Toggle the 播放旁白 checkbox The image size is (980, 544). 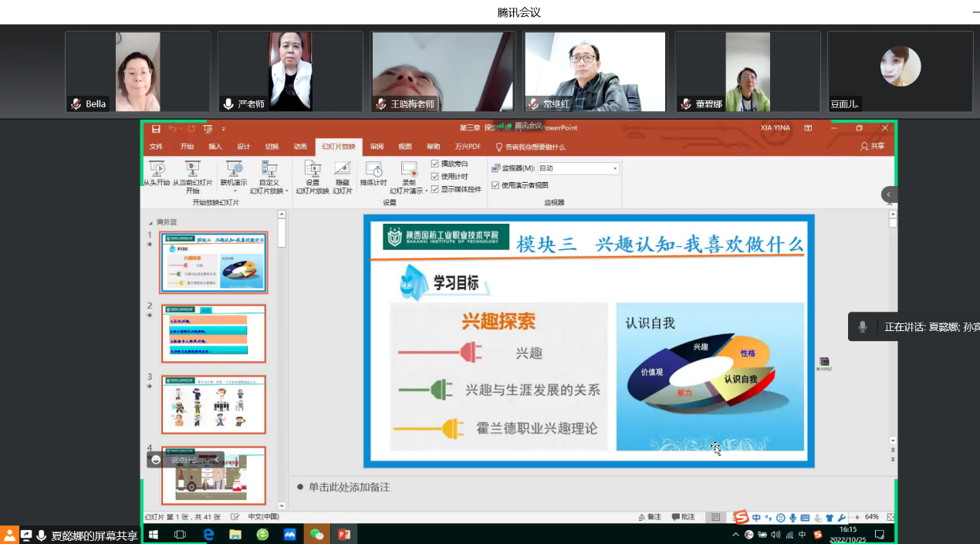(x=435, y=164)
